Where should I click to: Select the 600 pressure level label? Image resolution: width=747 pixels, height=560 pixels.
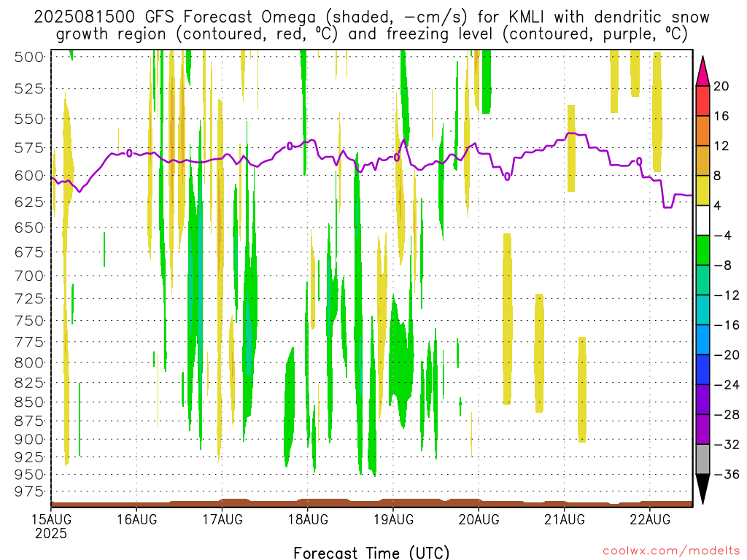point(29,176)
